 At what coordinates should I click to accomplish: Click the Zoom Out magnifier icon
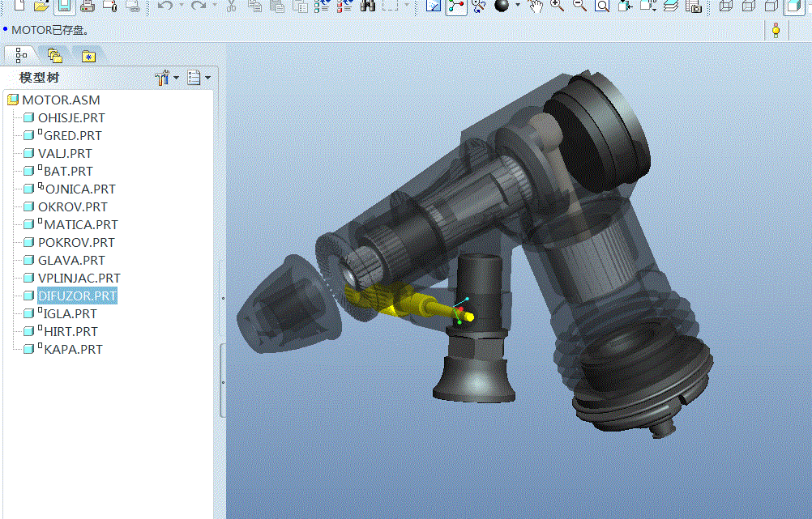(579, 6)
